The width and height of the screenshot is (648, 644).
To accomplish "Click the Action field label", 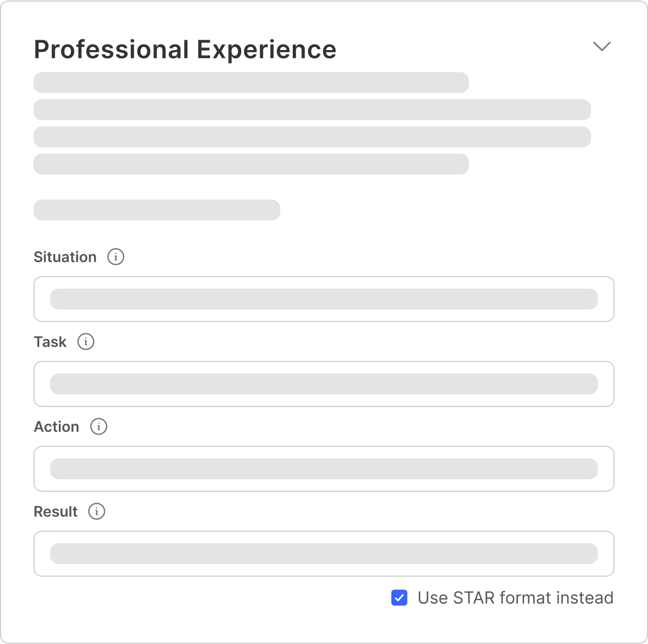I will pyautogui.click(x=56, y=427).
